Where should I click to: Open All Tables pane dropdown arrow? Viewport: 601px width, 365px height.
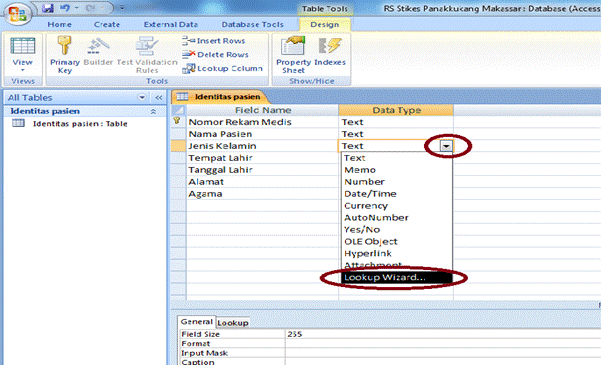click(142, 97)
